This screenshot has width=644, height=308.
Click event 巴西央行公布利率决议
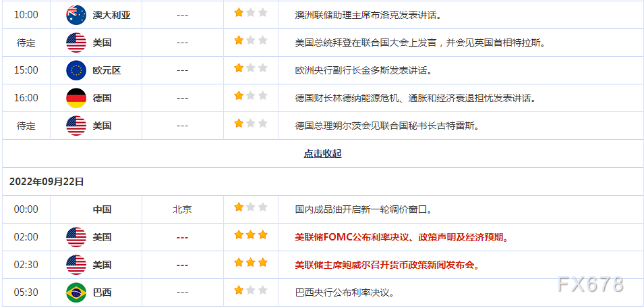coord(345,292)
